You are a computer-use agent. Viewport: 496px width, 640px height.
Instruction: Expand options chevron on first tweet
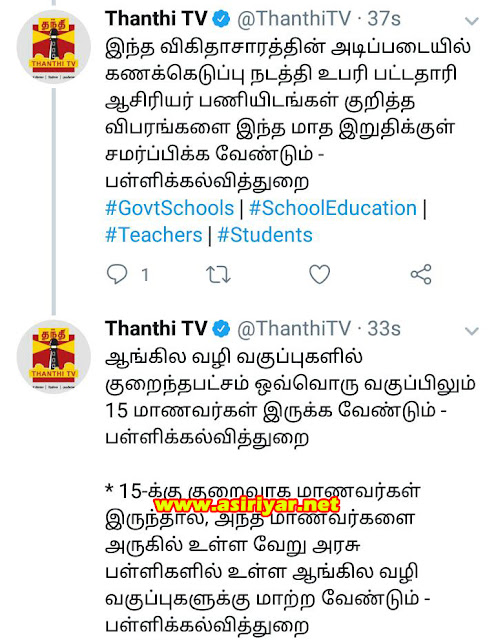pyautogui.click(x=472, y=21)
